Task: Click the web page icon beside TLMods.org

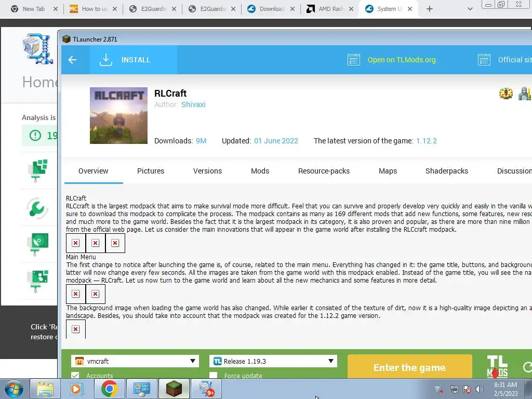Action: pos(353,60)
